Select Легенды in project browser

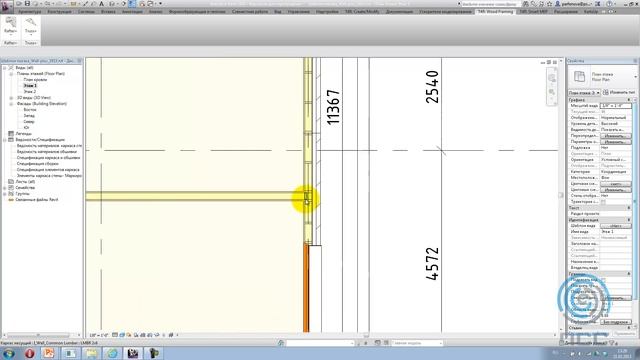23,133
